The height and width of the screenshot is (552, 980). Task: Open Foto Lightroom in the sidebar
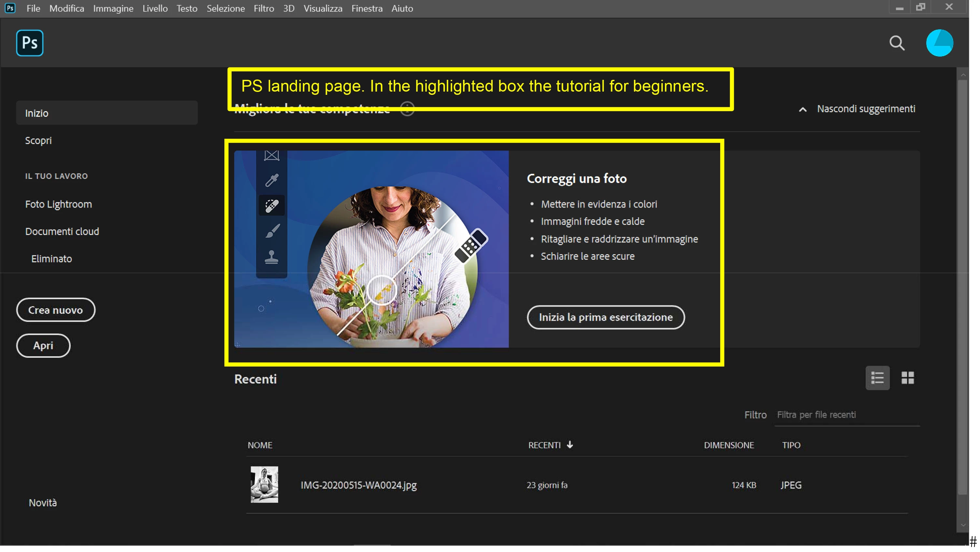(x=59, y=204)
